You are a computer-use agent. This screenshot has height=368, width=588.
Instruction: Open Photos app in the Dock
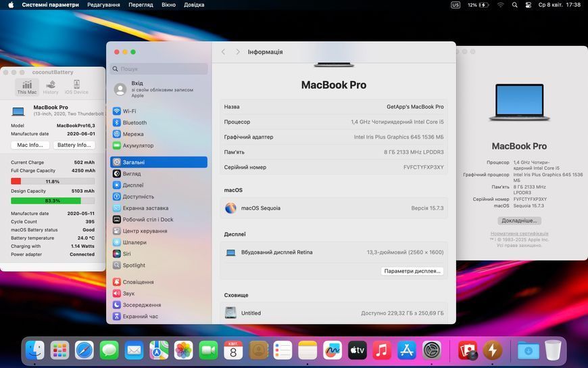tap(183, 350)
